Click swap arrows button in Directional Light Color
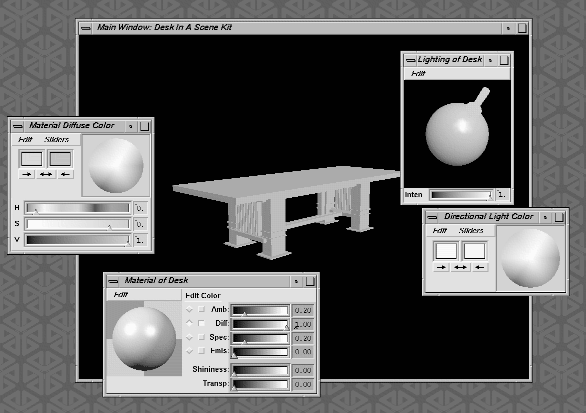586x413 pixels. click(x=460, y=267)
